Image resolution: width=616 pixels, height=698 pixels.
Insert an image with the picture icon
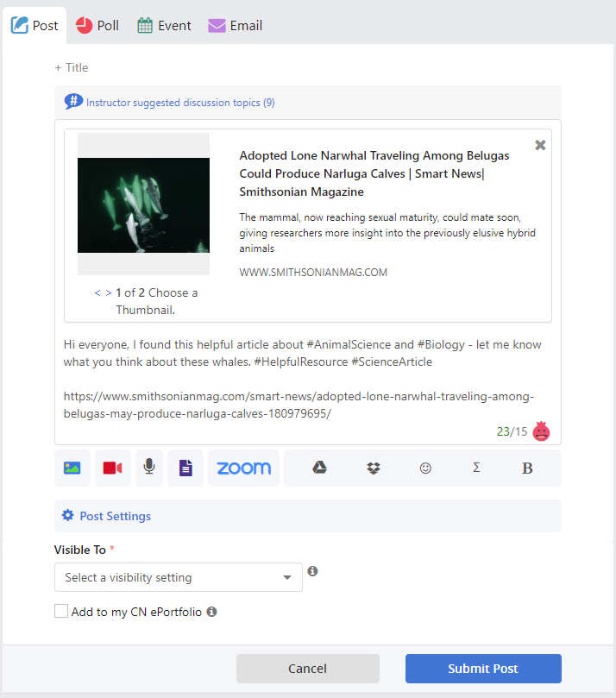tap(72, 468)
